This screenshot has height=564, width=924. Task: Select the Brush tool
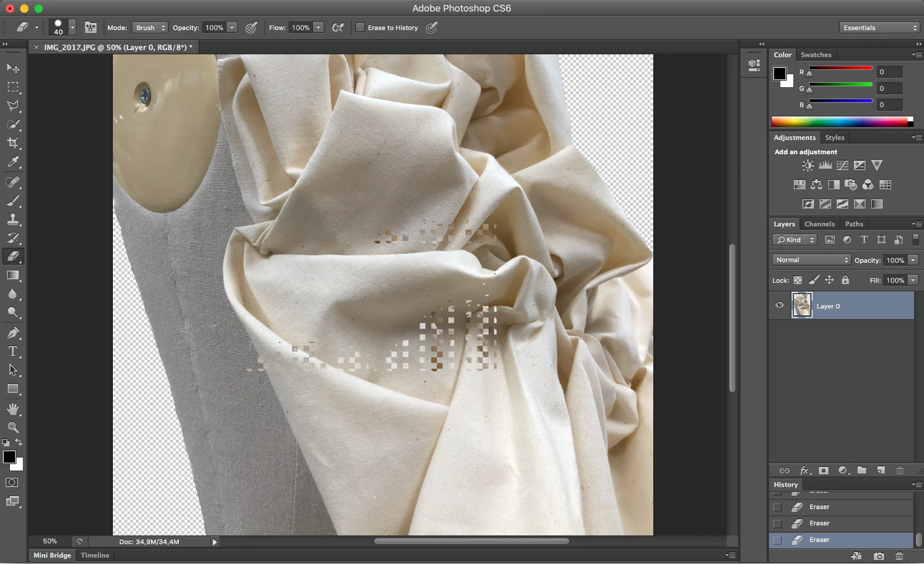pos(13,201)
